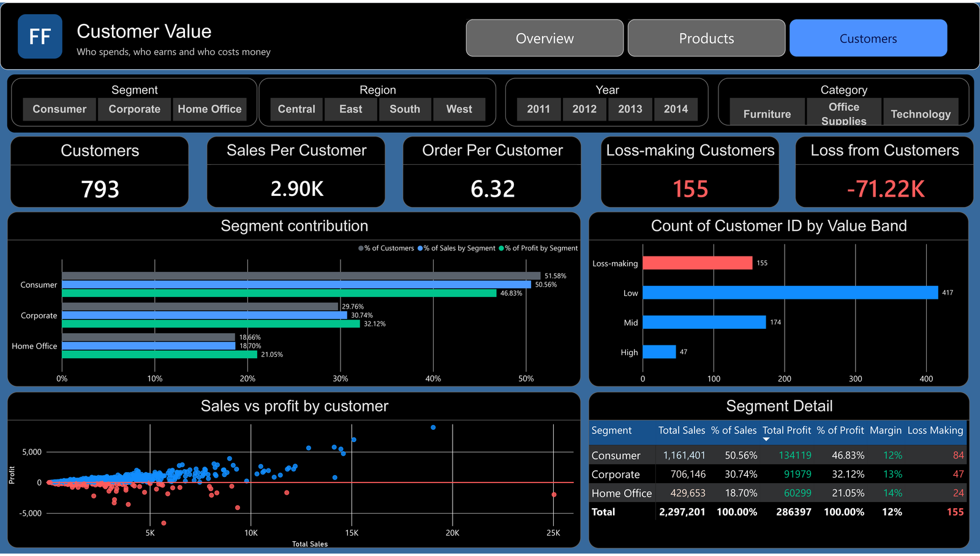The height and width of the screenshot is (556, 980).
Task: Filter data to year 2012
Action: coord(584,109)
